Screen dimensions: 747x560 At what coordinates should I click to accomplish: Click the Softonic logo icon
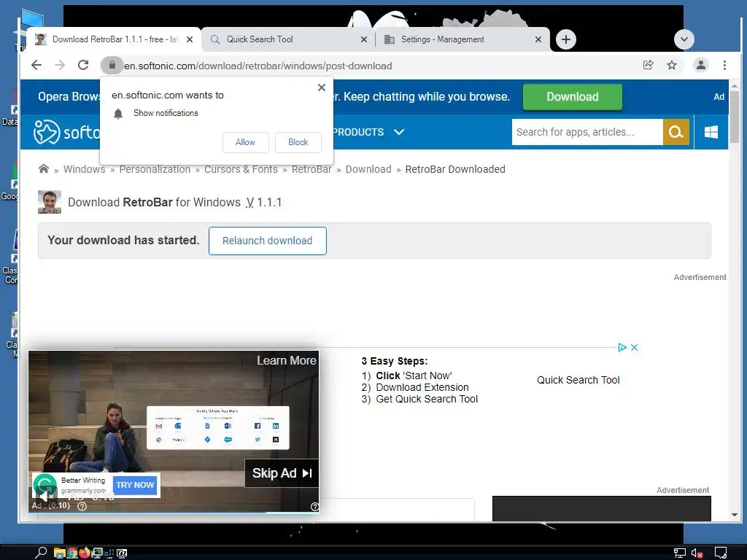[x=47, y=132]
